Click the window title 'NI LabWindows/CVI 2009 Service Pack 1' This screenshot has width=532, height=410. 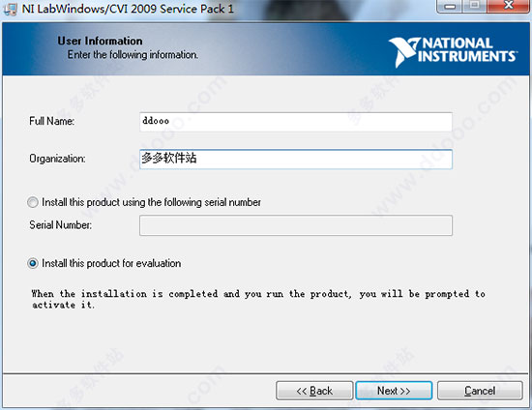point(128,9)
